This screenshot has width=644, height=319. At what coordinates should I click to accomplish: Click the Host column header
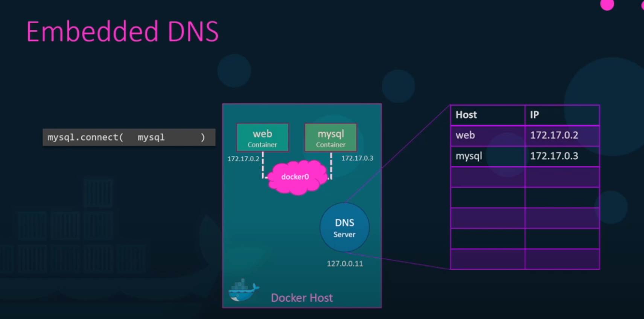[487, 115]
